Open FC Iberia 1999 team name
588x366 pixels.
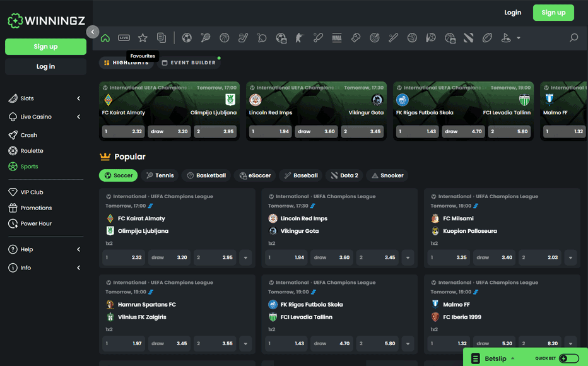coord(462,317)
